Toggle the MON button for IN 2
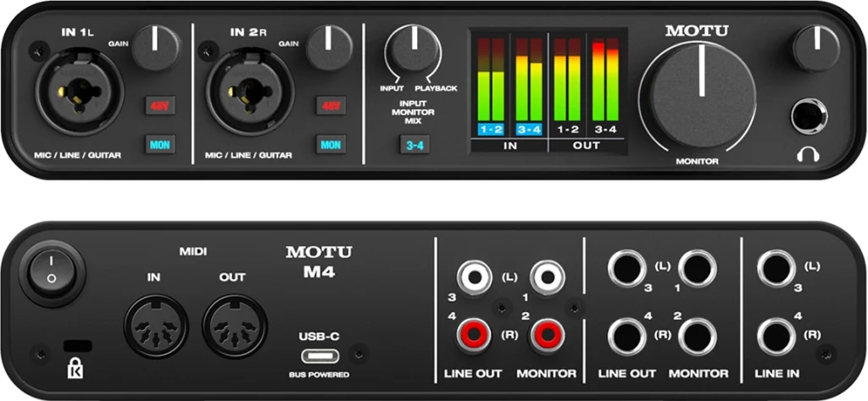This screenshot has height=401, width=868. point(331,145)
